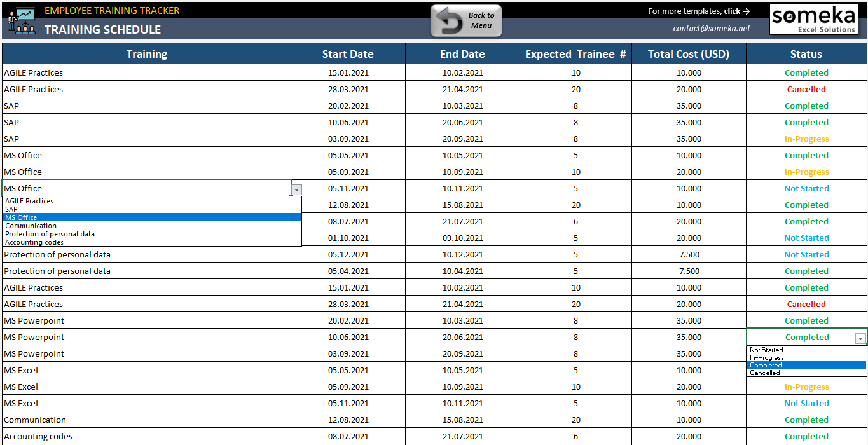Click the 7.500 cost in the 05.04.2021 row
868x445 pixels.
[689, 271]
